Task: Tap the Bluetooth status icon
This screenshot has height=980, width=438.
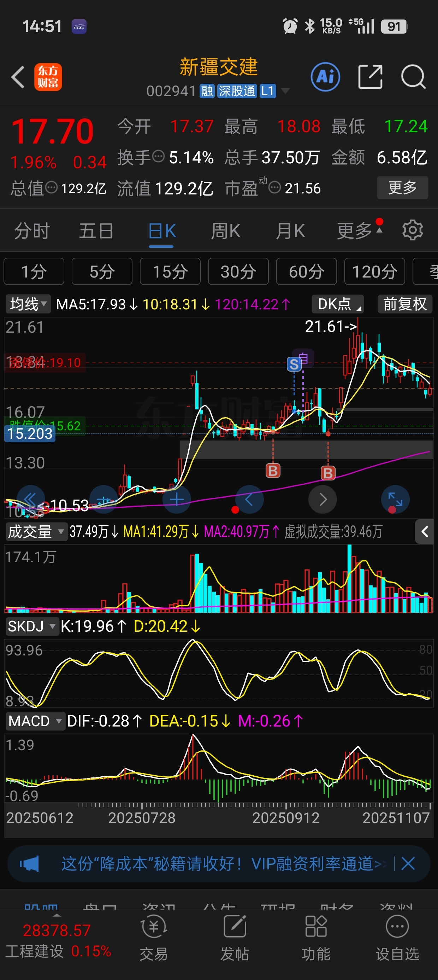Action: tap(310, 26)
